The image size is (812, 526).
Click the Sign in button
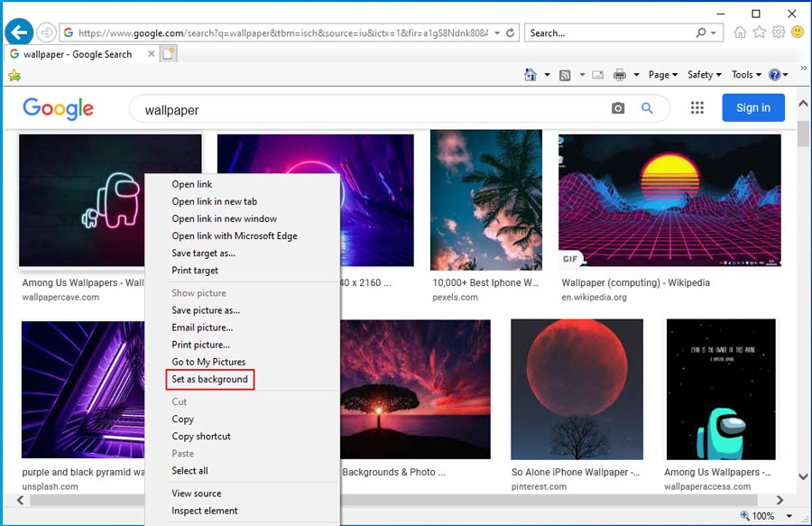click(753, 107)
